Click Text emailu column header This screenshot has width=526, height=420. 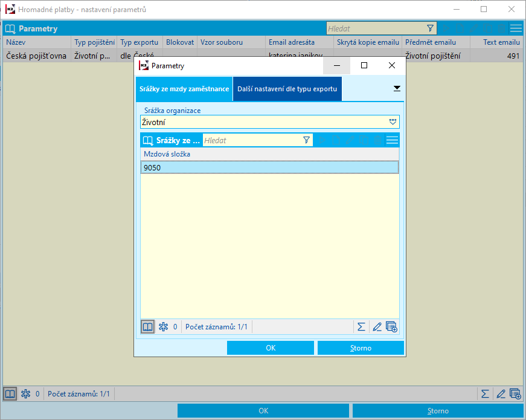pos(496,42)
